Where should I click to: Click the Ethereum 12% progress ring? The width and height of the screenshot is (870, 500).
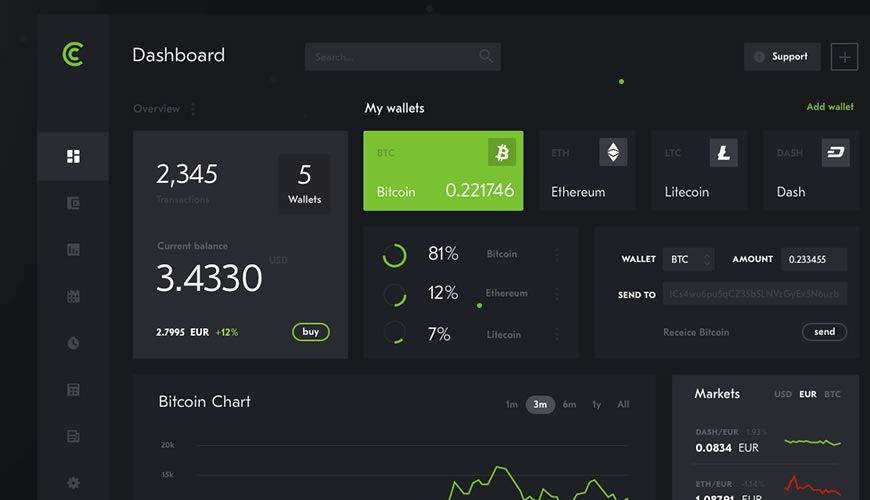(x=395, y=295)
